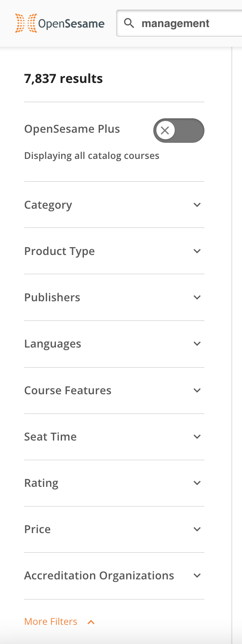
Task: Open the Course Features filter
Action: click(114, 390)
